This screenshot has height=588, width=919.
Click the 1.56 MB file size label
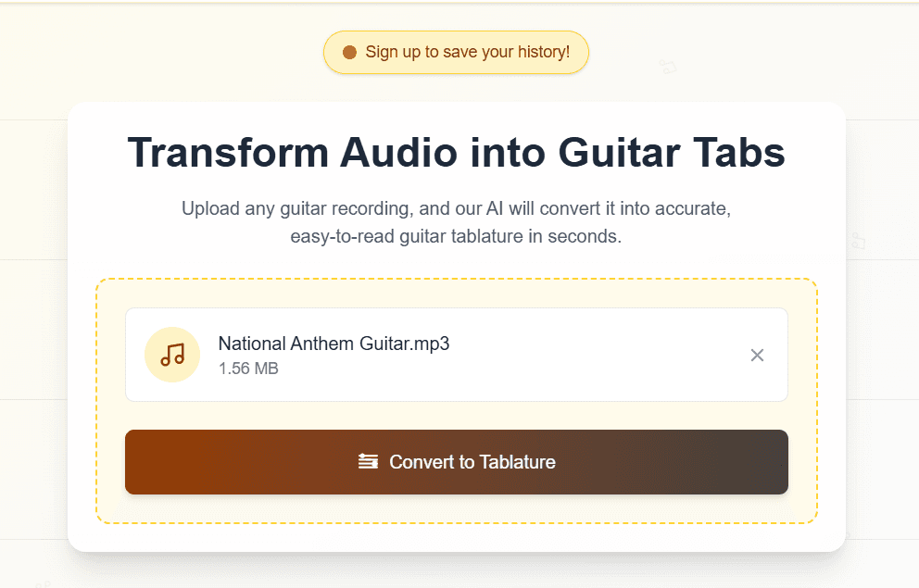coord(248,369)
